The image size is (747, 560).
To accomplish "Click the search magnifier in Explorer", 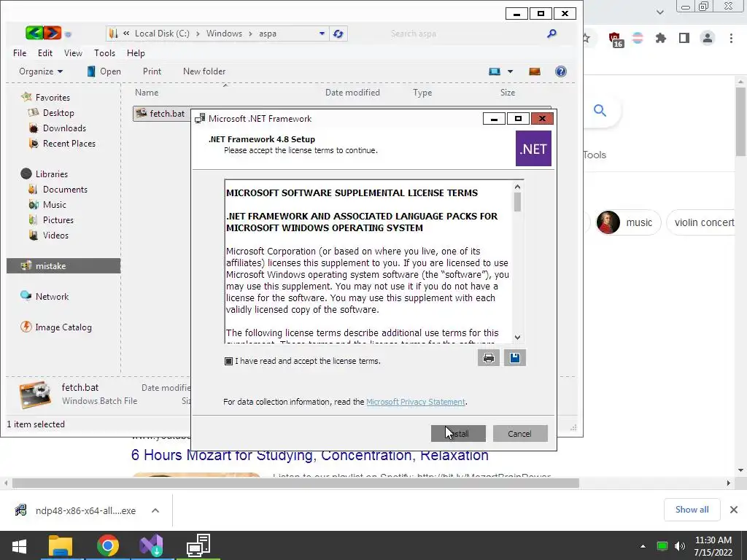I will 551,34.
